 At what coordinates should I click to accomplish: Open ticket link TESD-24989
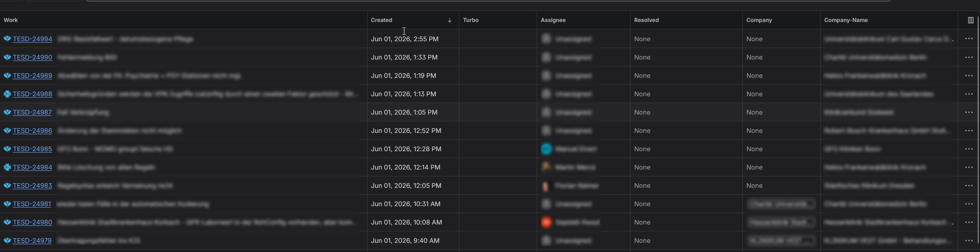[33, 76]
